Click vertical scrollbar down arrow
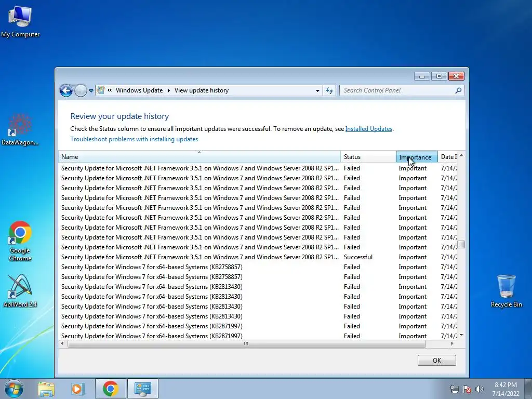Screen dimensions: 532x399 tap(461, 335)
